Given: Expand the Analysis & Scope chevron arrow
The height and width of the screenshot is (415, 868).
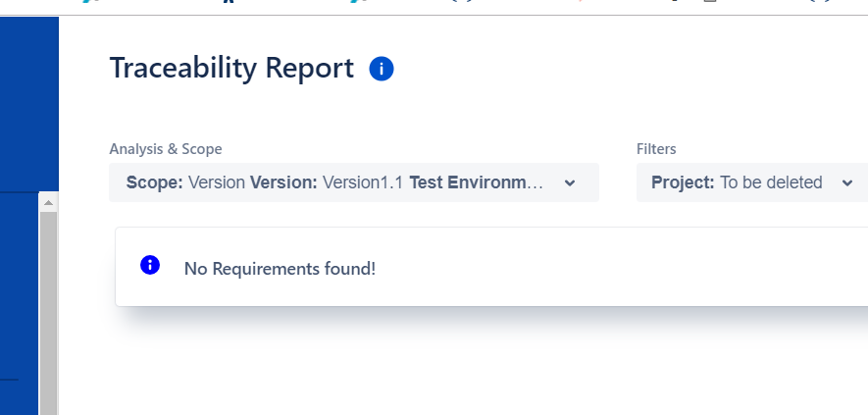Looking at the screenshot, I should click(x=570, y=182).
